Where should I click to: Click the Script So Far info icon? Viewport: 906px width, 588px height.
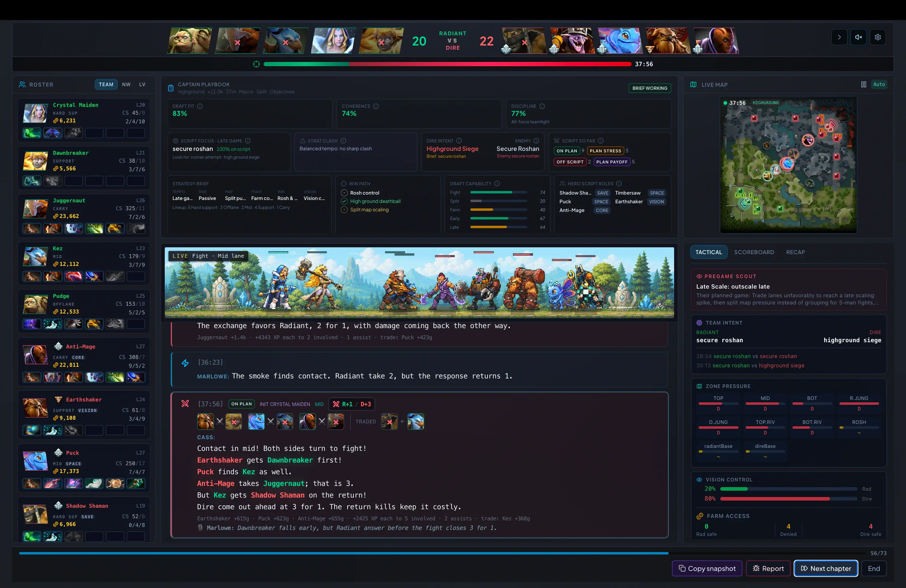(x=601, y=141)
